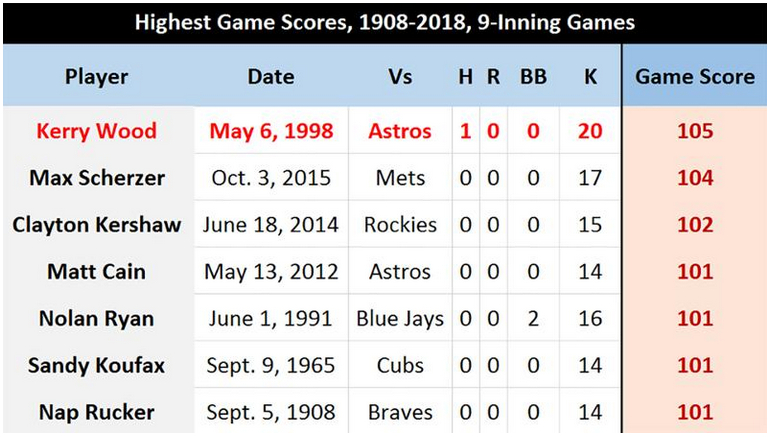Click the Sandy Koufax name cell
Screen dimensions: 772x437
point(97,366)
